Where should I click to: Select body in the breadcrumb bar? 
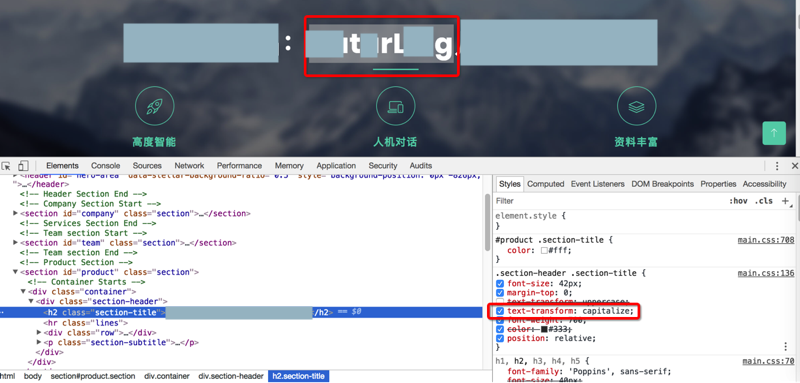click(x=33, y=376)
